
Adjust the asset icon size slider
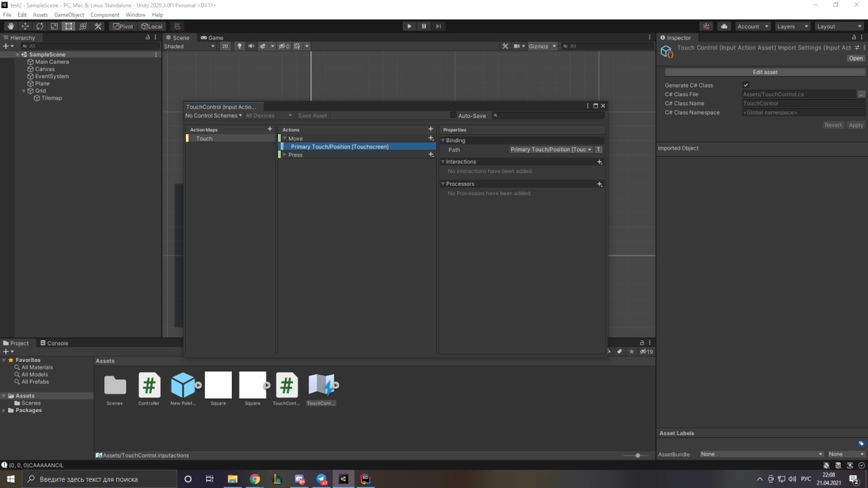click(637, 455)
